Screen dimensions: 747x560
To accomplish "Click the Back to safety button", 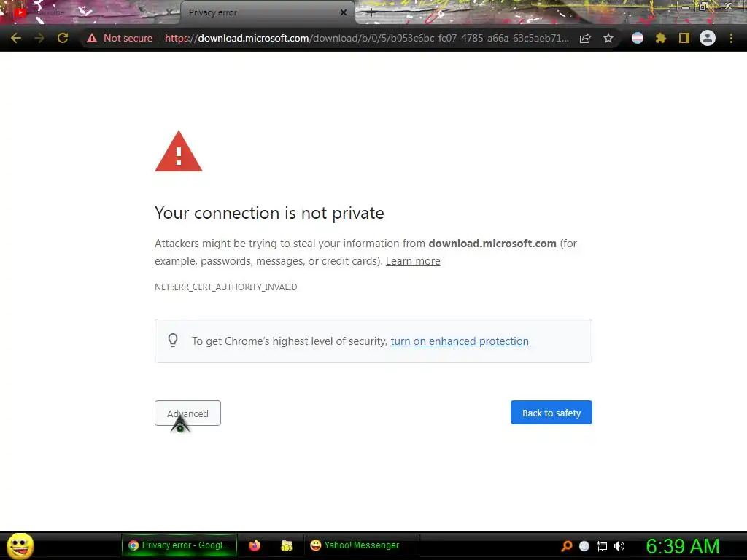I will click(x=551, y=413).
